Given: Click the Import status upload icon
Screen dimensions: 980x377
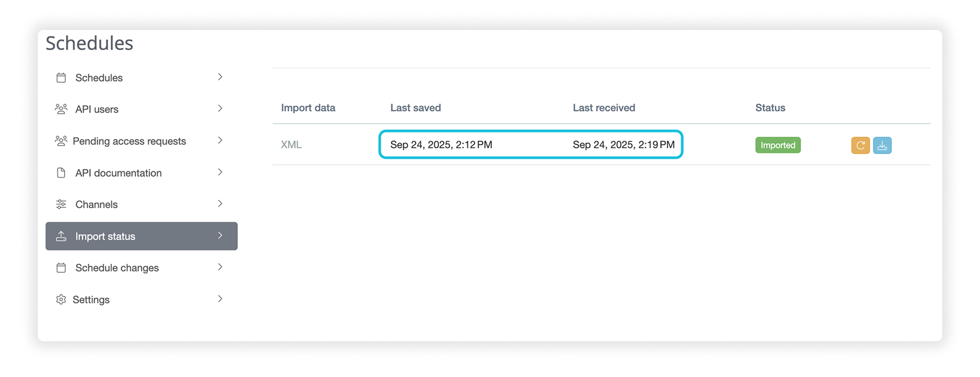Looking at the screenshot, I should (61, 236).
